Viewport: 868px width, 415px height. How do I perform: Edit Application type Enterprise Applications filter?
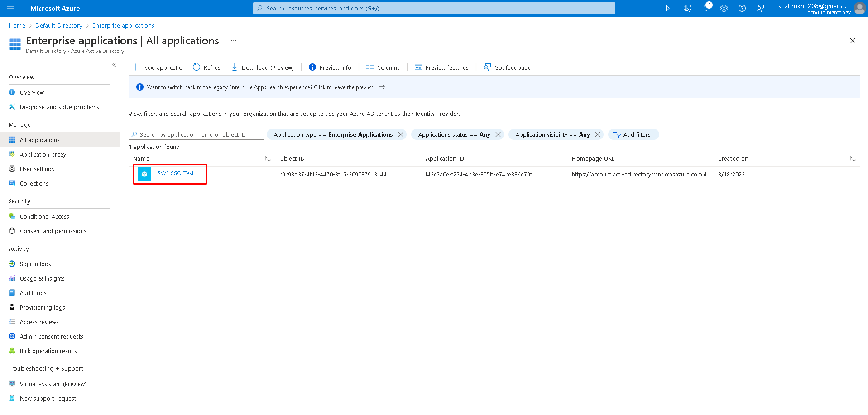coord(333,134)
